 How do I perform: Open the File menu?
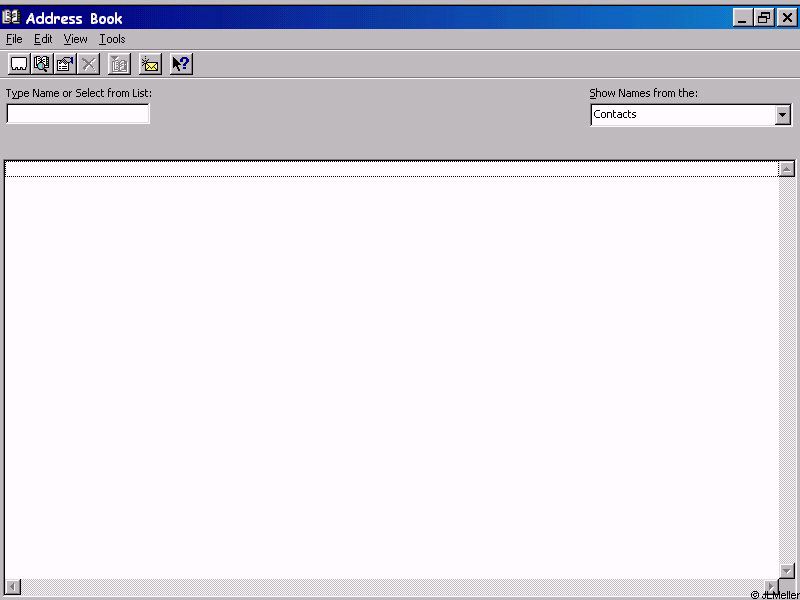pos(14,39)
